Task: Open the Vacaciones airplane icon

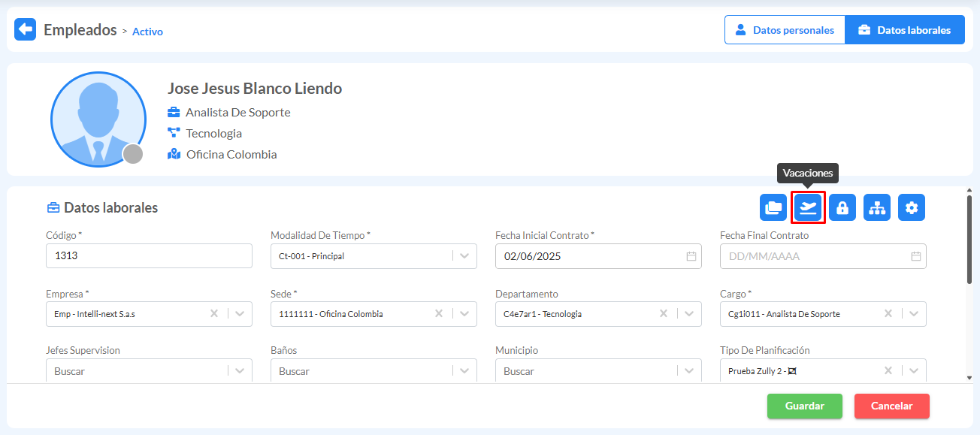Action: pos(808,208)
